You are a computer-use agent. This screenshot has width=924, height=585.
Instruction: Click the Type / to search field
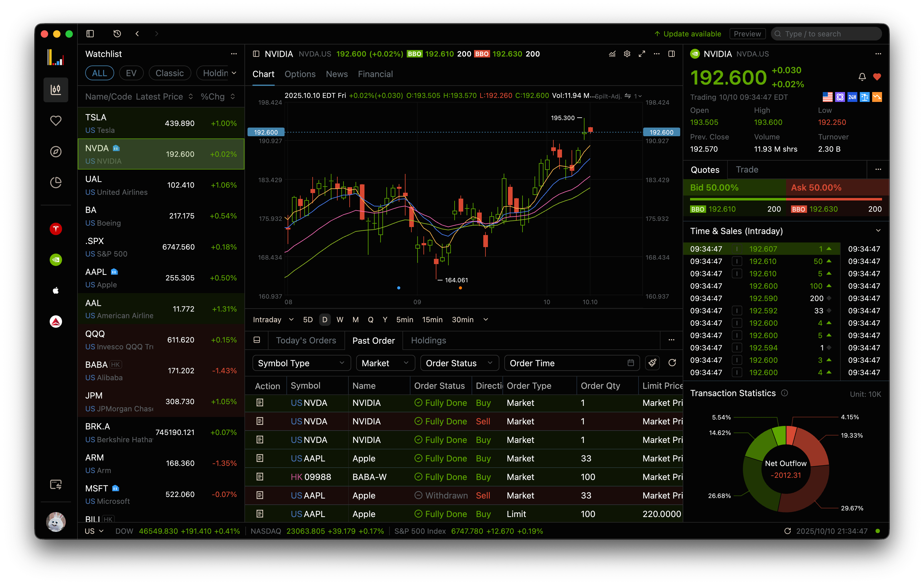coord(826,34)
